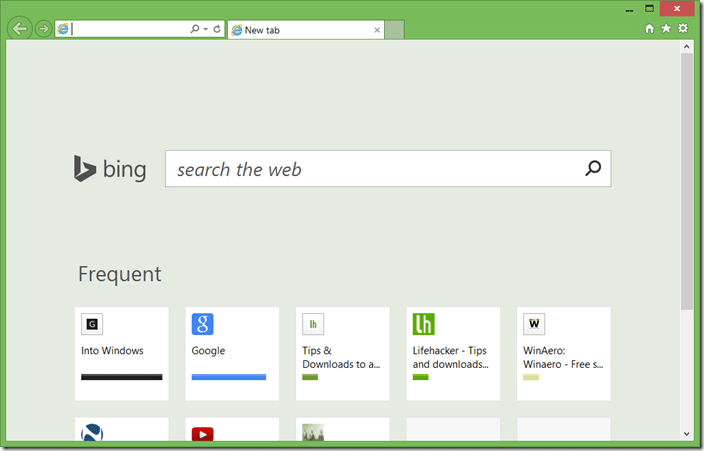The height and width of the screenshot is (451, 704).
Task: Click the browser Back arrow button
Action: [x=19, y=29]
